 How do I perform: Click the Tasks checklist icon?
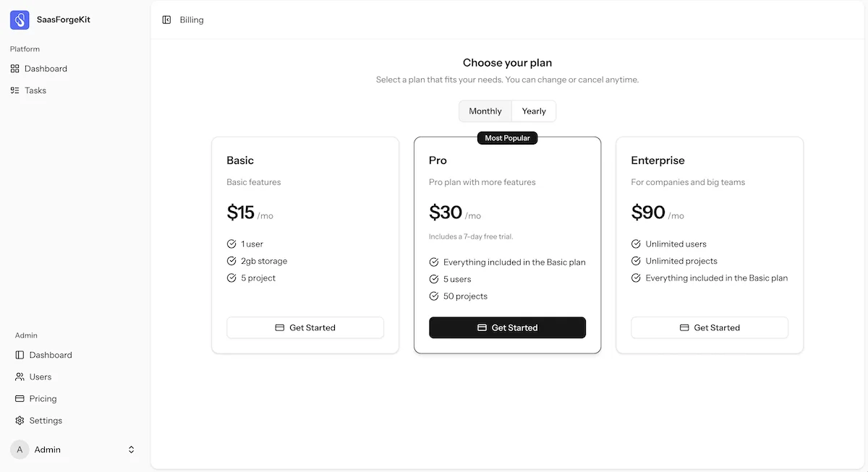click(x=15, y=90)
